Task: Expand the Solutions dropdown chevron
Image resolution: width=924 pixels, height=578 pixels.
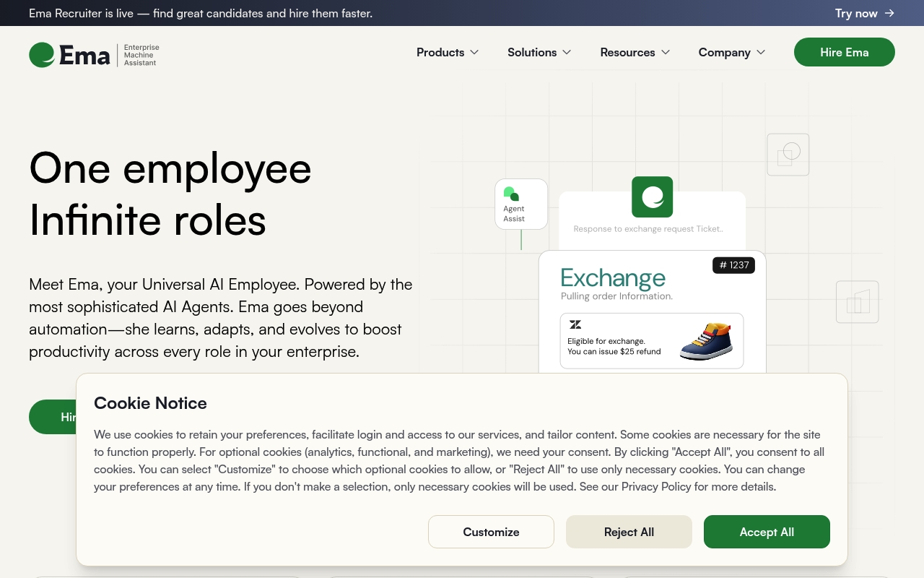Action: pyautogui.click(x=567, y=52)
